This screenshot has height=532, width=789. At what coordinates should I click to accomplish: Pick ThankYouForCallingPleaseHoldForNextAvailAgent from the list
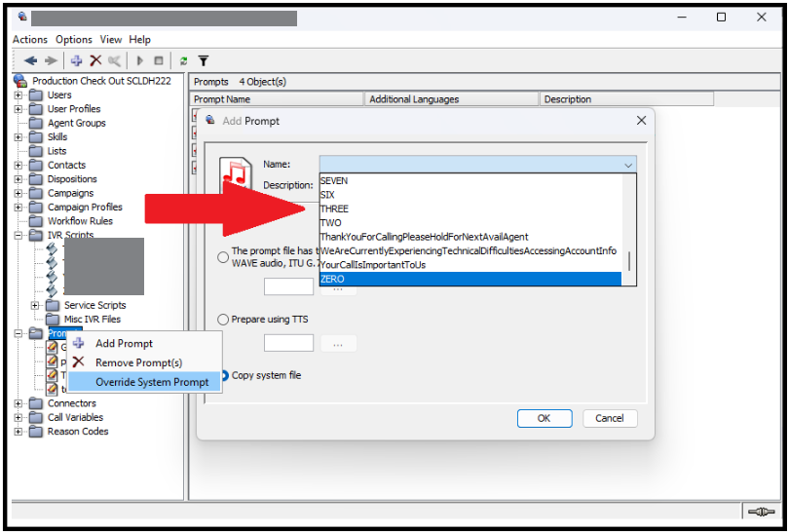(424, 237)
